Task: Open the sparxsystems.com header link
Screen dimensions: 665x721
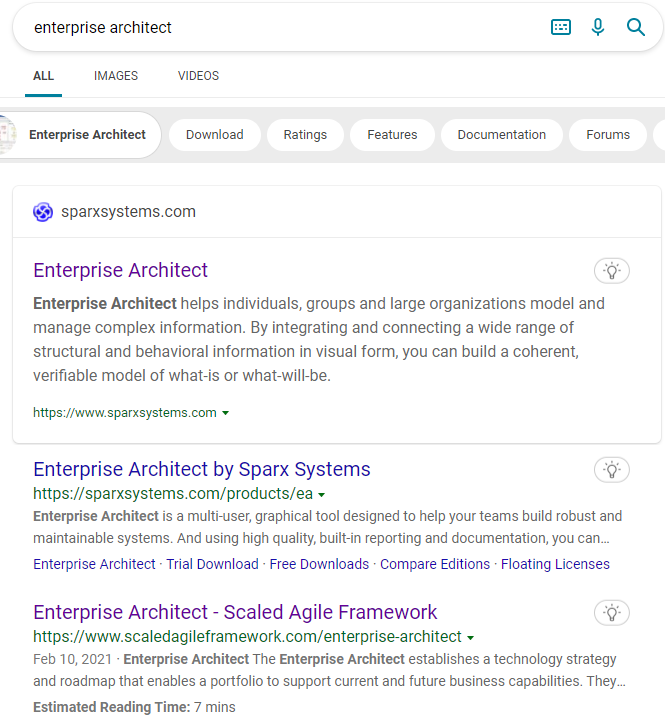Action: pos(128,212)
